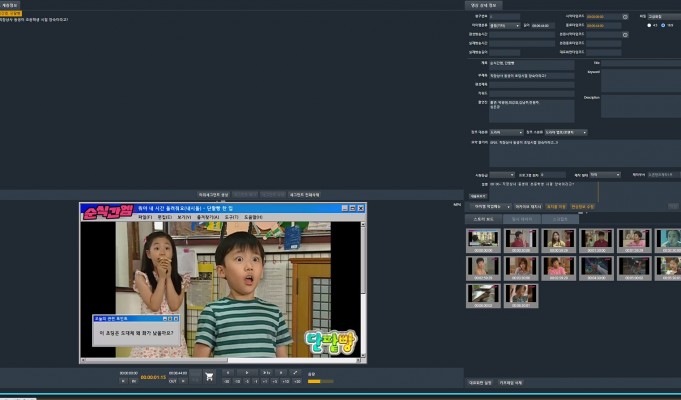
Task: Select the 16:9 aspect ratio radio button
Action: coord(664,25)
